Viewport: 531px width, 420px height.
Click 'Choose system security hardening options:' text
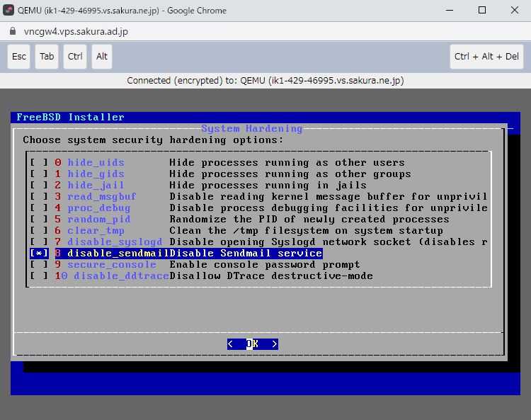(153, 140)
